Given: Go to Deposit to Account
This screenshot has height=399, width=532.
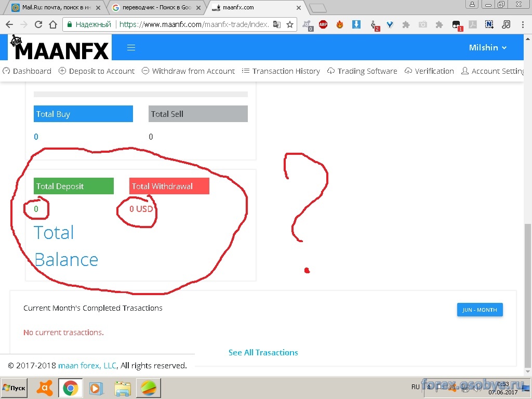Looking at the screenshot, I should point(96,71).
